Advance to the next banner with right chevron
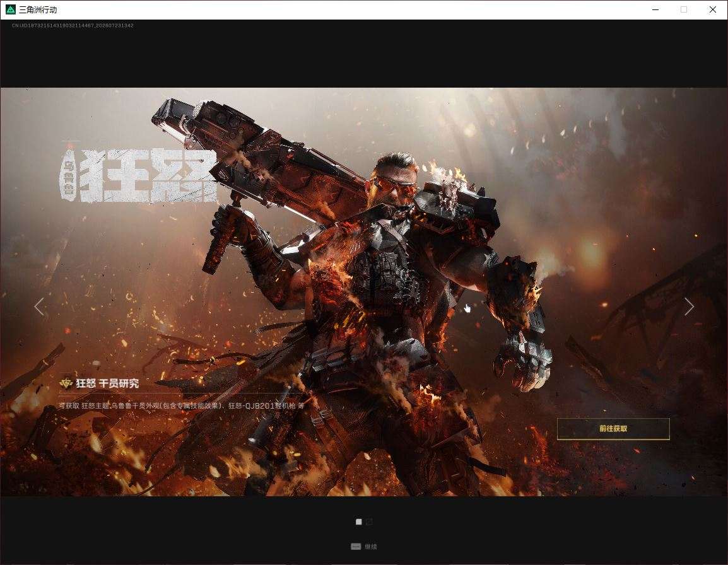728x565 pixels. 689,307
